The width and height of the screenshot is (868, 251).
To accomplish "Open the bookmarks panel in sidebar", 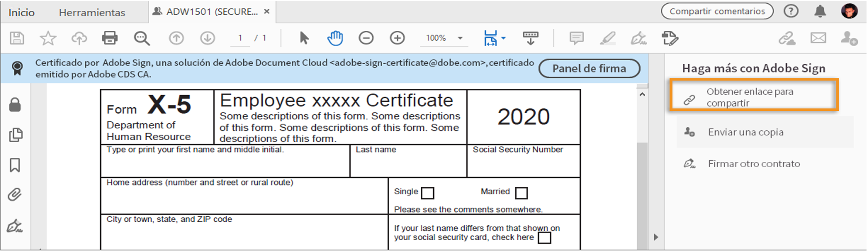I will pyautogui.click(x=15, y=165).
